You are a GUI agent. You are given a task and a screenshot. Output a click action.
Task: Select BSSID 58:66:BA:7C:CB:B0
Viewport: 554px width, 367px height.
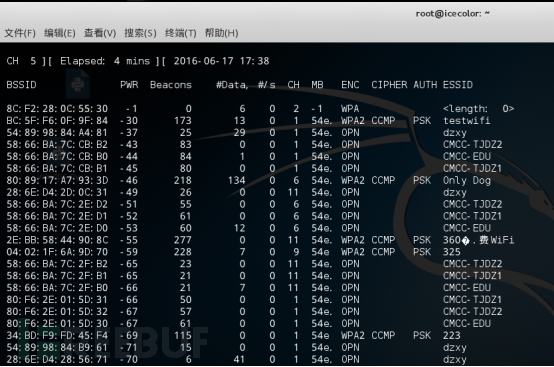(57, 156)
